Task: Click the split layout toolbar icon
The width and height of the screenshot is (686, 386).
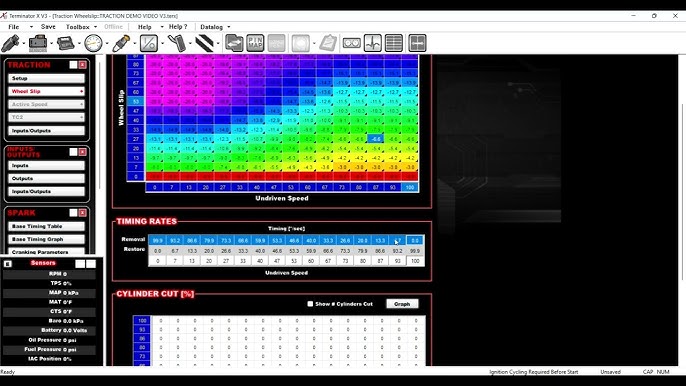Action: tap(417, 43)
